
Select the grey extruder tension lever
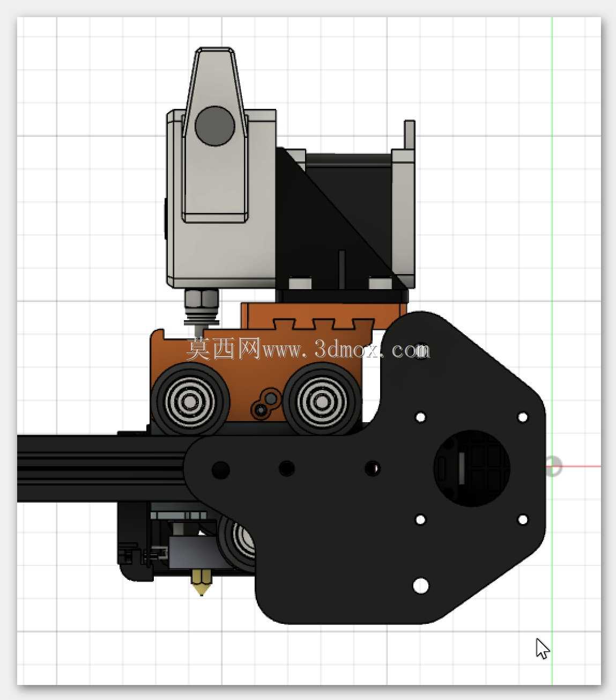214,135
